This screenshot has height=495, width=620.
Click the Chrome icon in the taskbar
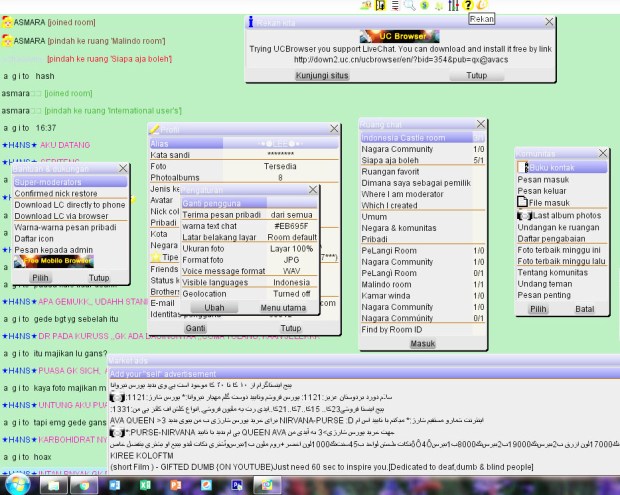pyautogui.click(x=83, y=484)
